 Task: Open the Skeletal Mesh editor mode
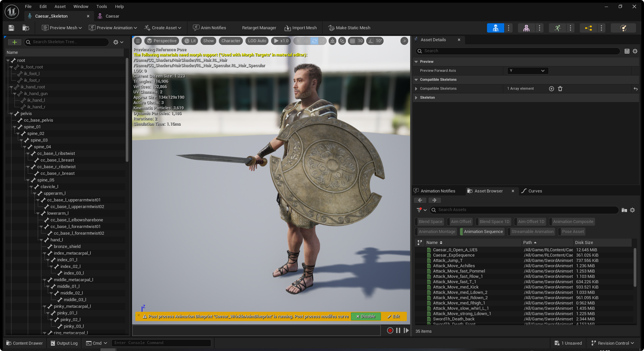coord(526,28)
